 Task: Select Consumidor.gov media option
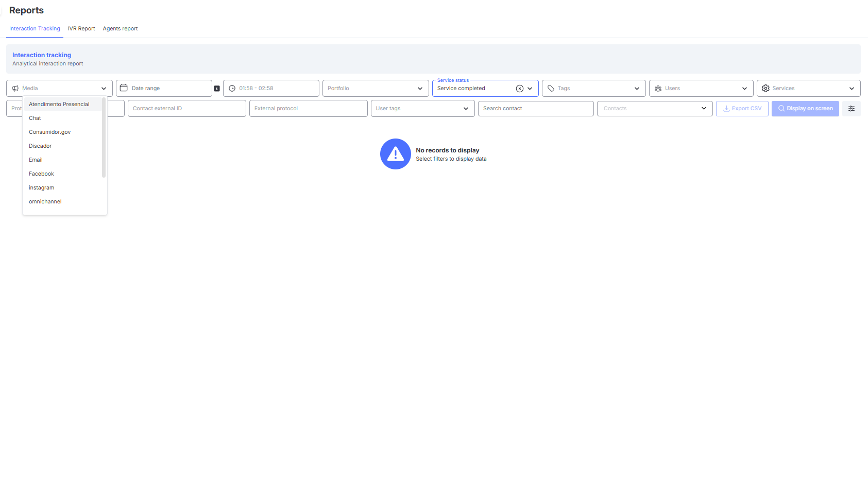click(x=63, y=132)
